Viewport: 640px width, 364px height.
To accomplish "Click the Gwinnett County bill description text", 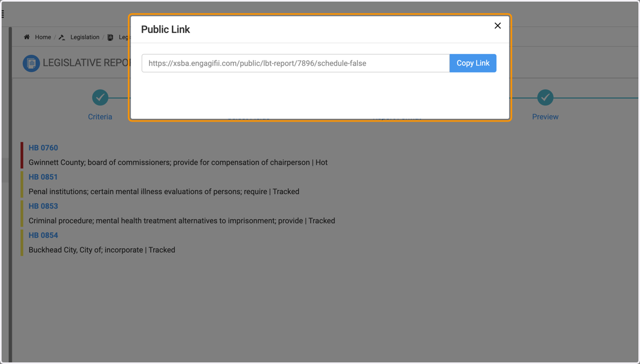I will click(178, 162).
